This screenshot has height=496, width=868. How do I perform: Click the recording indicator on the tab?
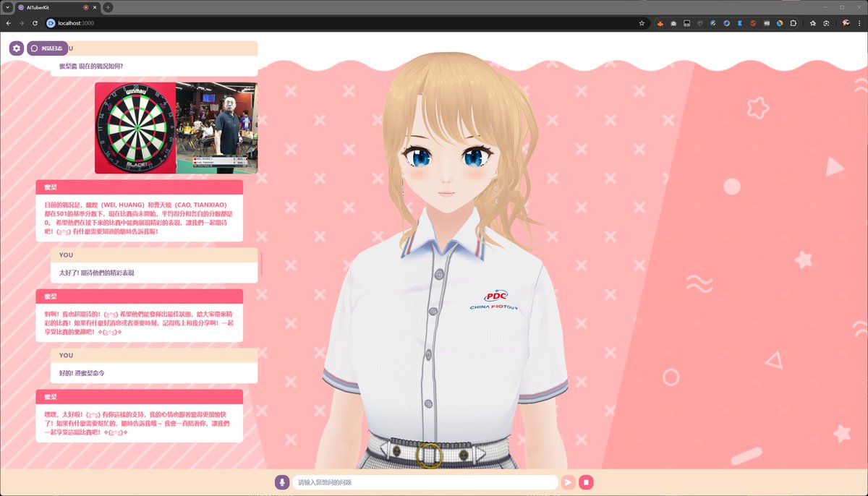[x=86, y=7]
